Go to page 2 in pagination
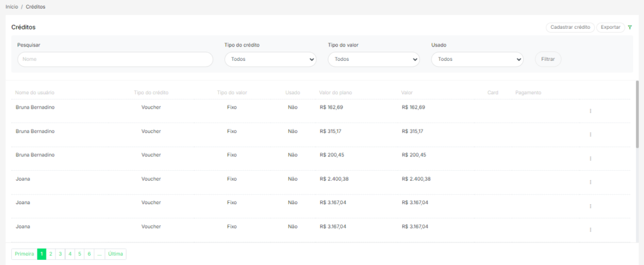Viewport: 644px width, 265px height. 51,254
